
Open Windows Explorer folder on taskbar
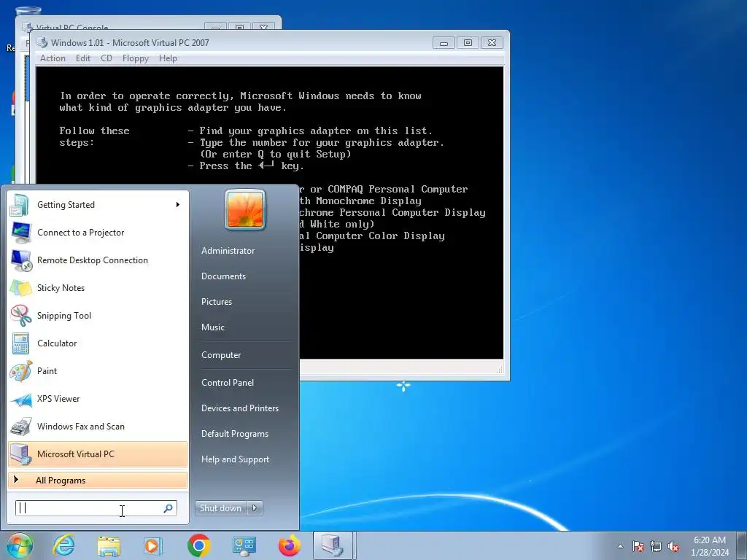point(109,545)
